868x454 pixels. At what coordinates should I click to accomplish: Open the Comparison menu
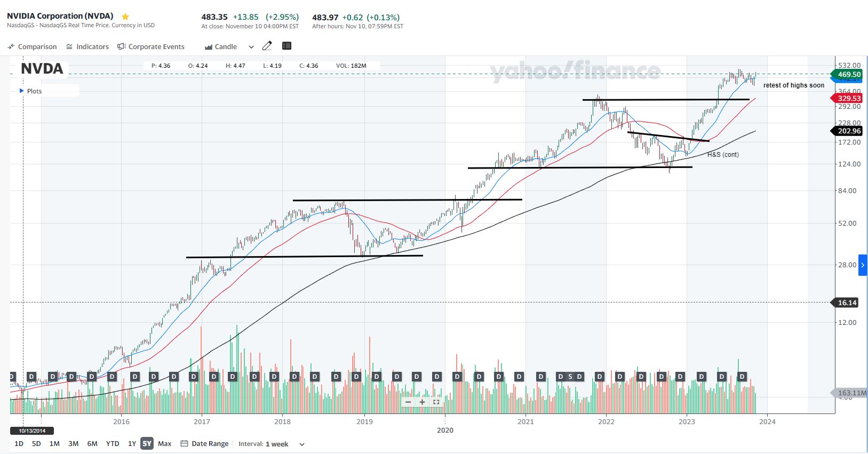click(x=32, y=47)
